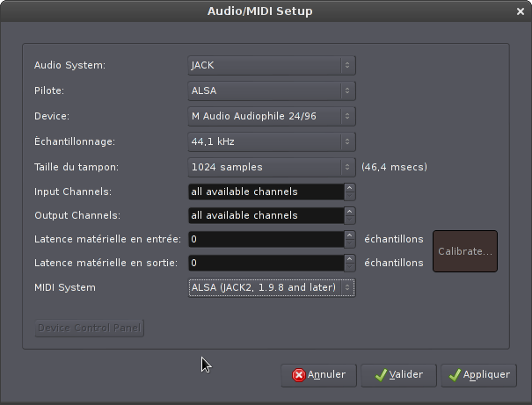Click the Output Channels text field
Image resolution: width=532 pixels, height=405 pixels.
click(x=266, y=215)
